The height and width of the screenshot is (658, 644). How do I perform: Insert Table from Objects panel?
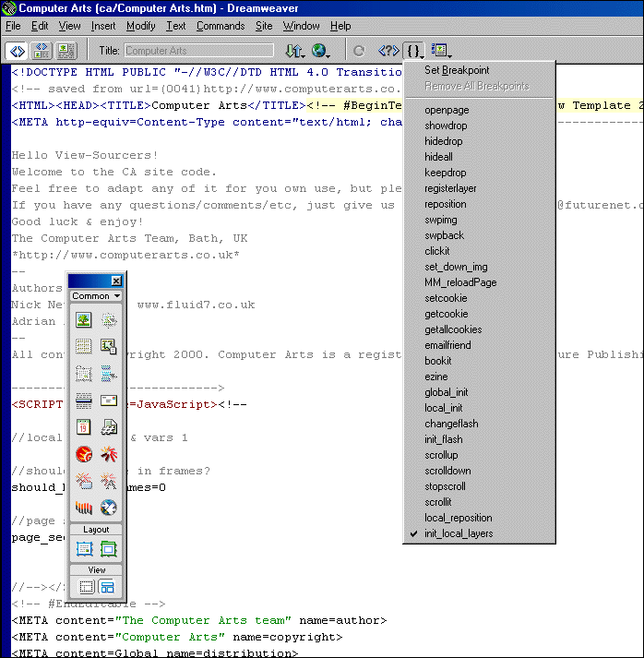[83, 347]
